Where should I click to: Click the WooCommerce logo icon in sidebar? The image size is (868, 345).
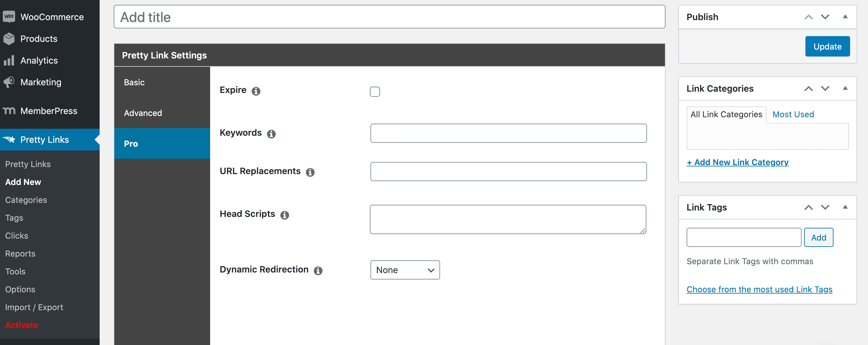[9, 17]
